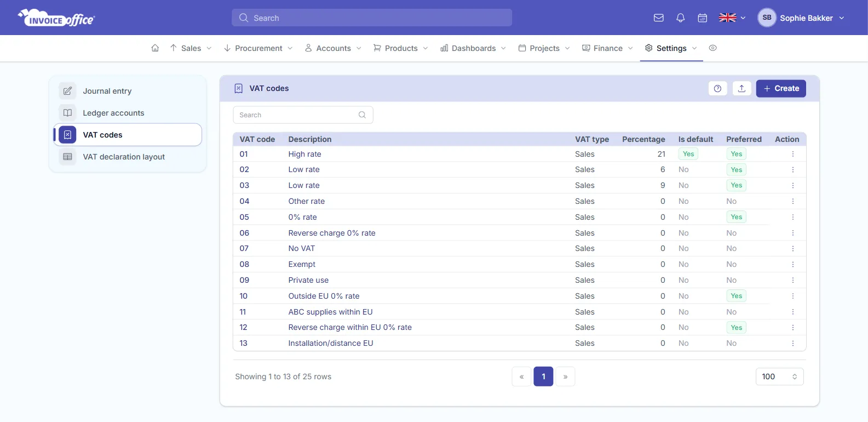Open the mail inbox icon
The image size is (868, 422).
[659, 18]
